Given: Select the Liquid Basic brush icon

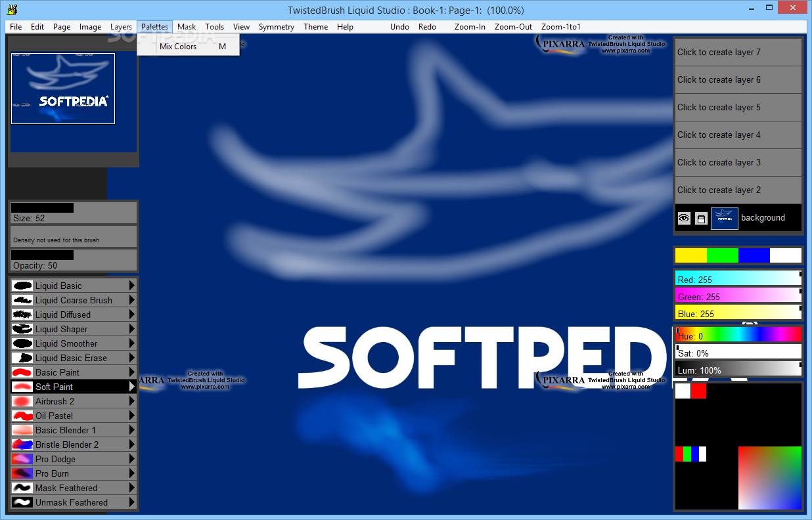Looking at the screenshot, I should (22, 286).
